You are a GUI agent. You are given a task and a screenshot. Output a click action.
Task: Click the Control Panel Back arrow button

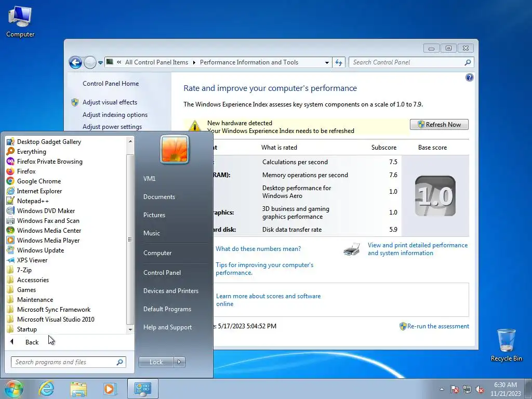tap(75, 62)
